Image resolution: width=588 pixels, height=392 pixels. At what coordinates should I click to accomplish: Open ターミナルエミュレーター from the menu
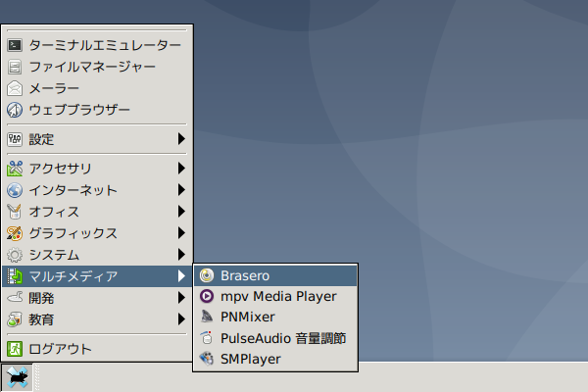coord(97,45)
